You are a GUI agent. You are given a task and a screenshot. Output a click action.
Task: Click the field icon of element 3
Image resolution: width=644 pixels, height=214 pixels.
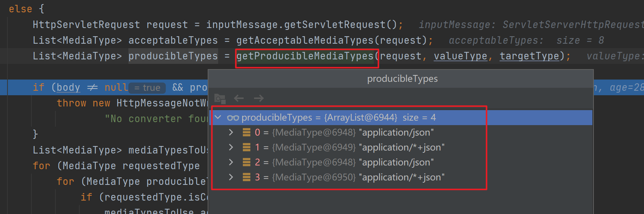[247, 177]
